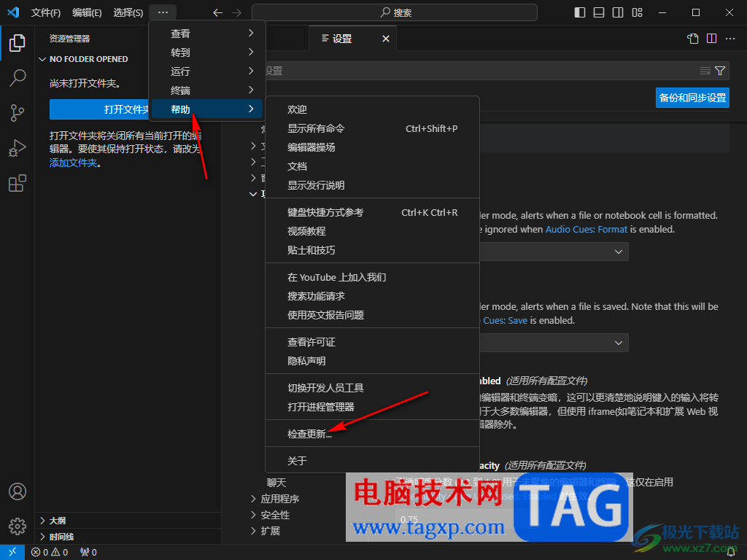The width and height of the screenshot is (747, 560).
Task: Click the 添加文件夹 link
Action: point(74,163)
